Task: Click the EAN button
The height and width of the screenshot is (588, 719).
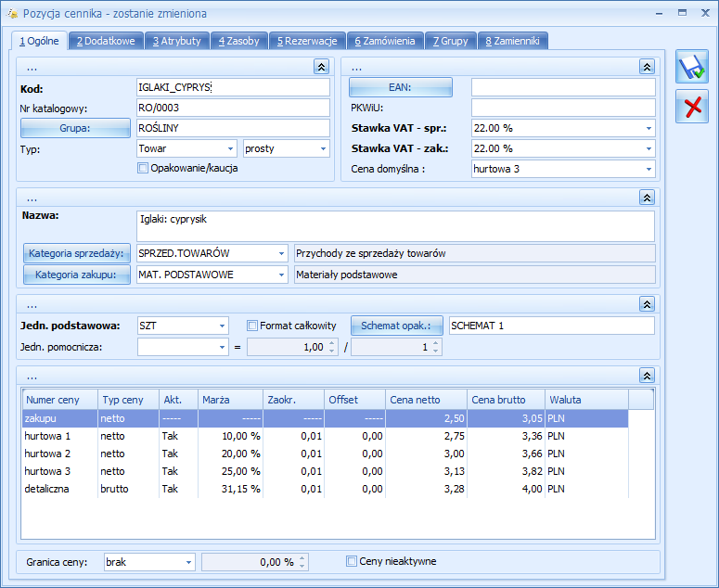Action: pos(400,87)
